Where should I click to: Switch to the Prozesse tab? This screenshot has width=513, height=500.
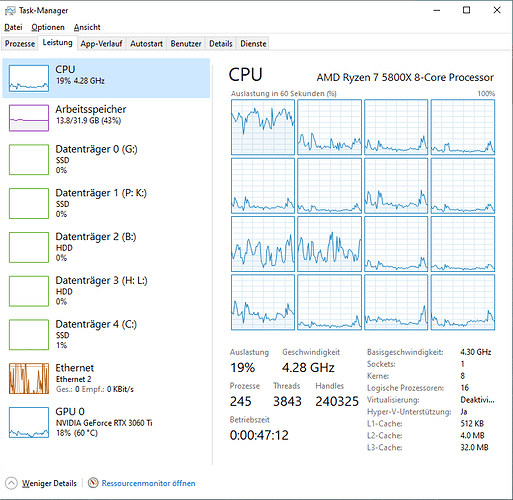click(x=20, y=44)
